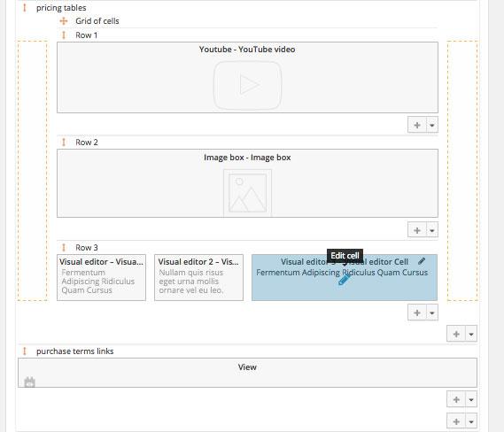Image resolution: width=504 pixels, height=432 pixels.
Task: Grab the Row 2 drag handle
Action: 64,142
